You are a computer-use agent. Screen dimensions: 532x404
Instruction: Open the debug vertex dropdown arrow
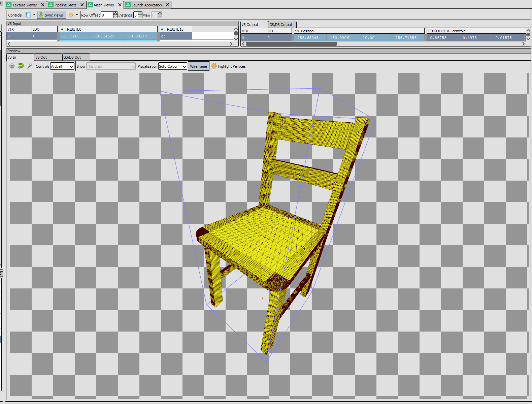point(77,15)
